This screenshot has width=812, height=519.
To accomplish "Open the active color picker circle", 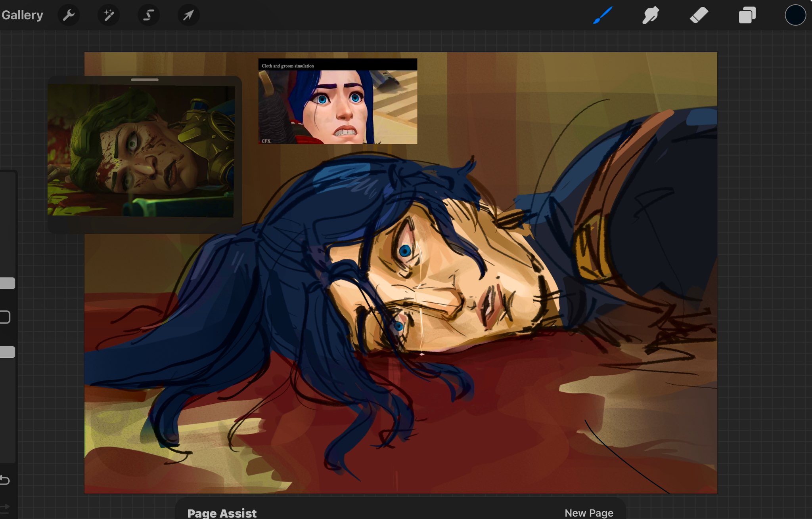I will 795,15.
